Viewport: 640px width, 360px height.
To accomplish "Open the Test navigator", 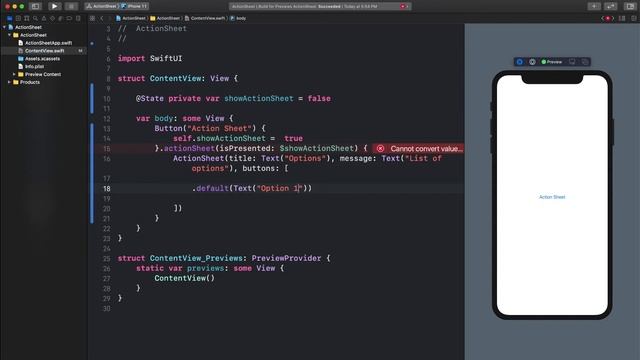I will click(52, 18).
